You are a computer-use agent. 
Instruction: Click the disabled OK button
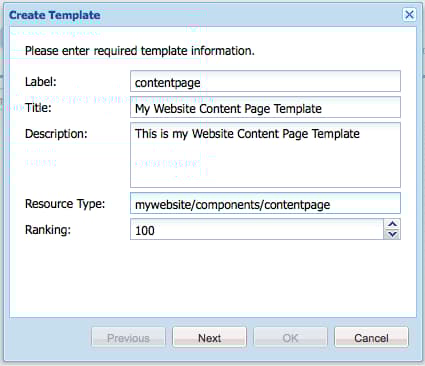click(290, 338)
